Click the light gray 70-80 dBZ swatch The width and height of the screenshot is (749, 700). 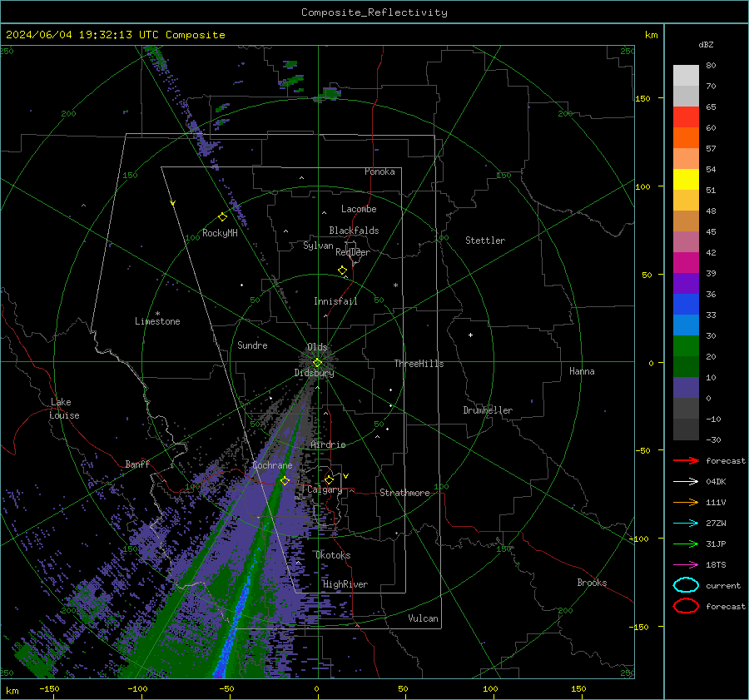click(686, 76)
